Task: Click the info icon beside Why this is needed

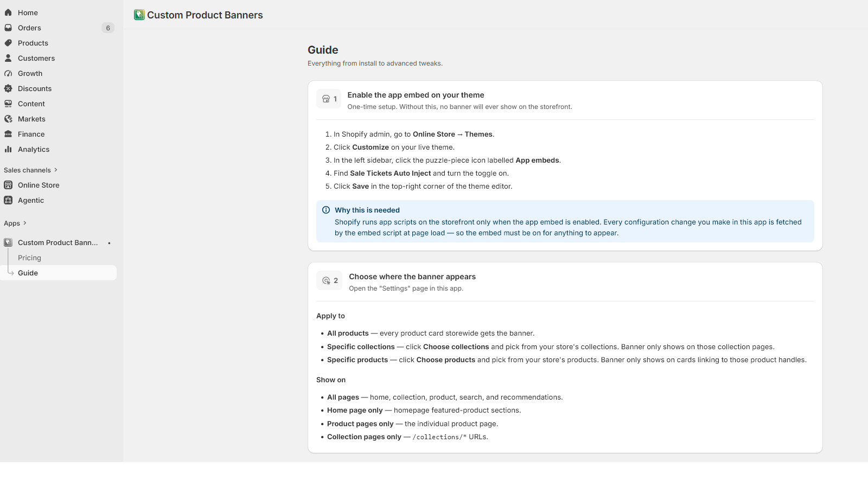Action: 326,210
